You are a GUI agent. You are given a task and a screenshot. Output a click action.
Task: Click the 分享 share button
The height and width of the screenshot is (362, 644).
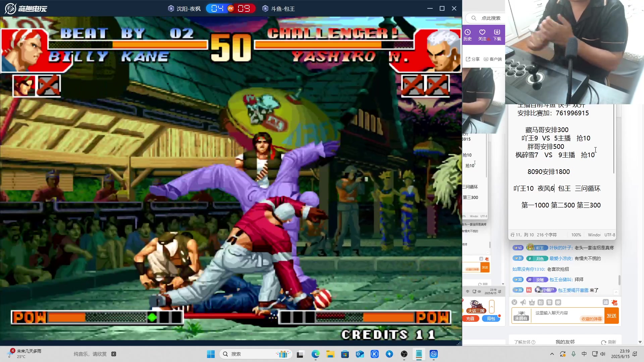(x=473, y=59)
